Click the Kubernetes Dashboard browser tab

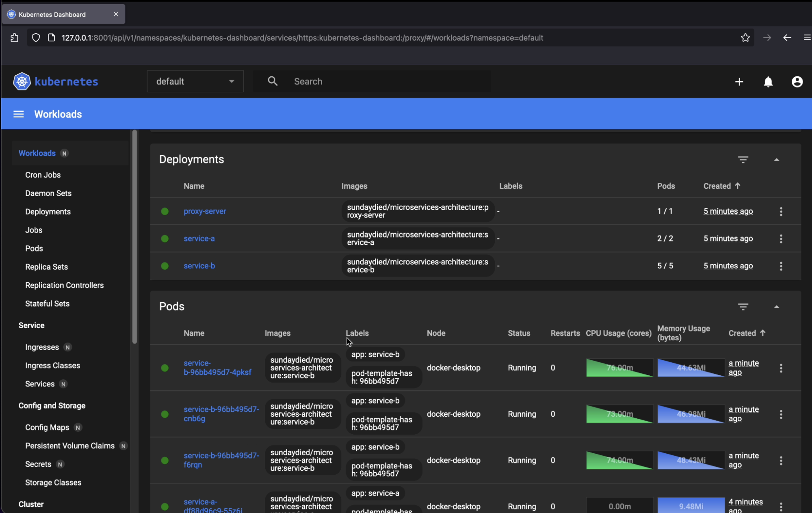pos(63,14)
